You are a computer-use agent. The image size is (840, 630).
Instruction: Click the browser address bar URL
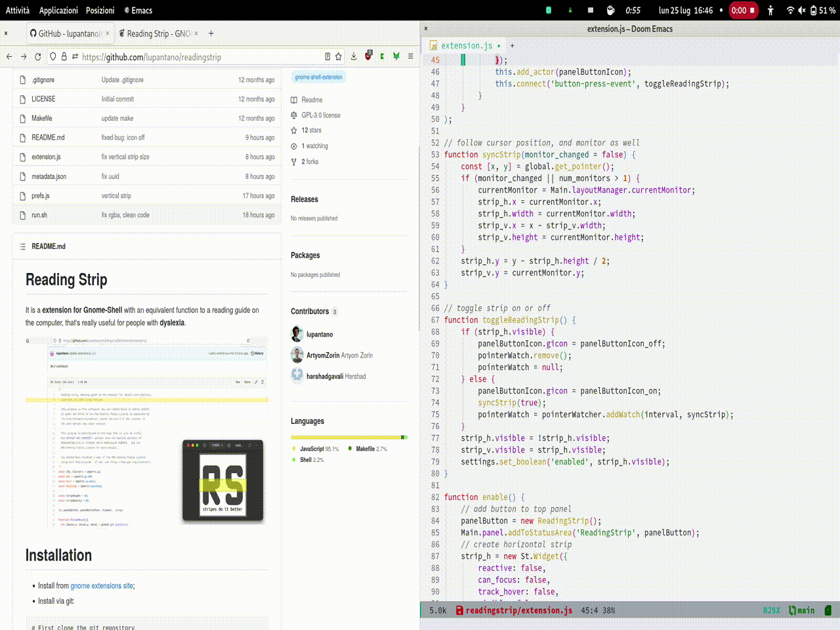tap(151, 57)
